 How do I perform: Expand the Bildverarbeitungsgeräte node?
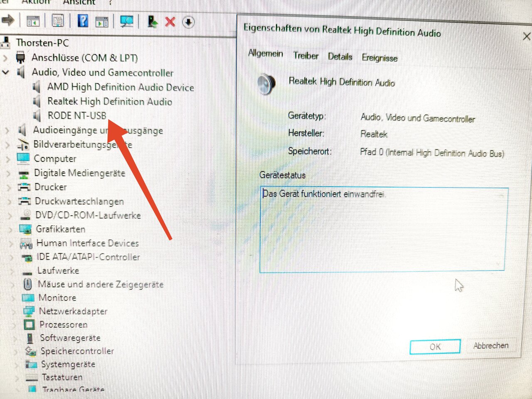pos(7,145)
